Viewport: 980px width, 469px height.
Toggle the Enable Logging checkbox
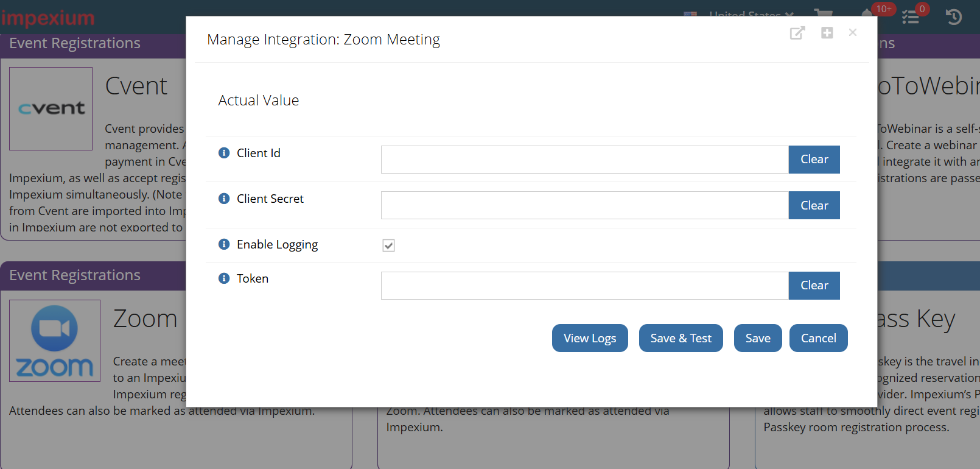coord(388,245)
